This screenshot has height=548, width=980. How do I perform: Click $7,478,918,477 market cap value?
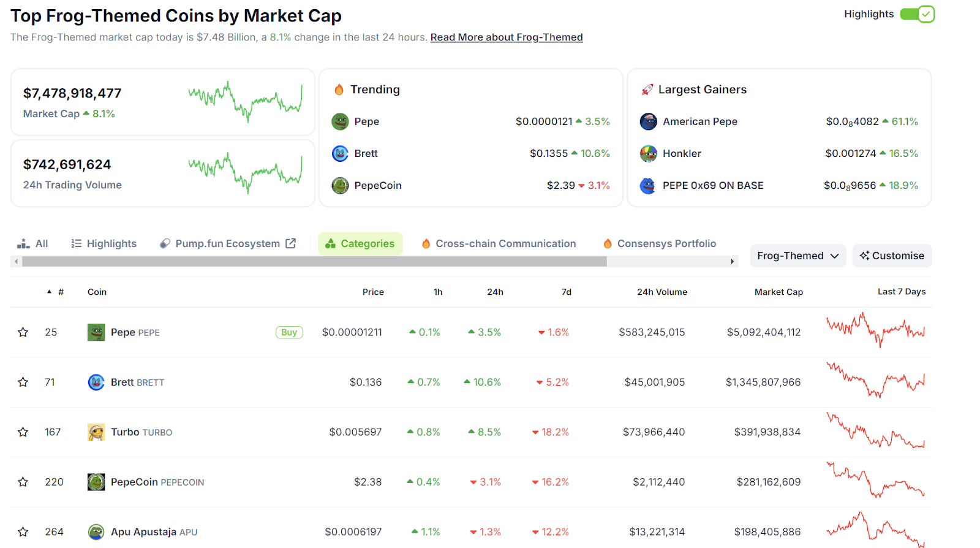[x=72, y=93]
